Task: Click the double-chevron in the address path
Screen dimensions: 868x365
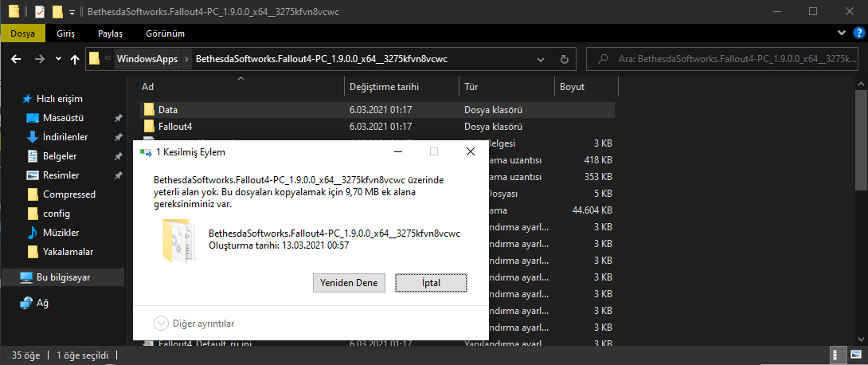Action: 108,59
